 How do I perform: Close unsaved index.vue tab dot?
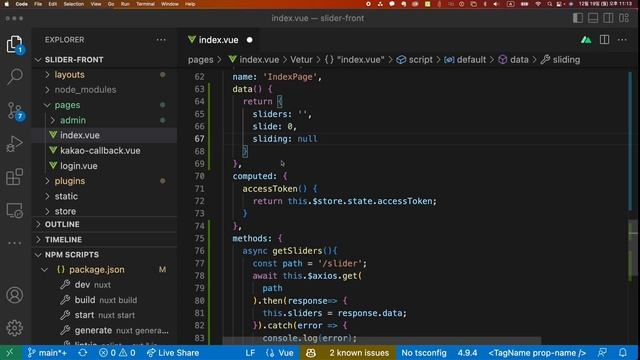pyautogui.click(x=249, y=40)
